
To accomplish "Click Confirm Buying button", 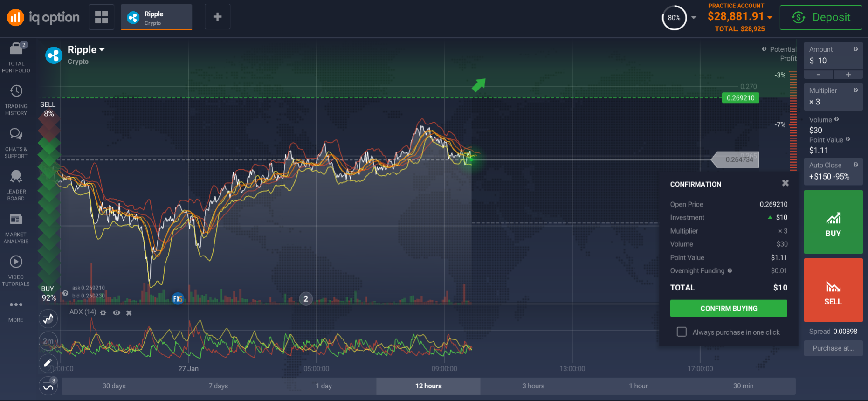I will (x=729, y=308).
